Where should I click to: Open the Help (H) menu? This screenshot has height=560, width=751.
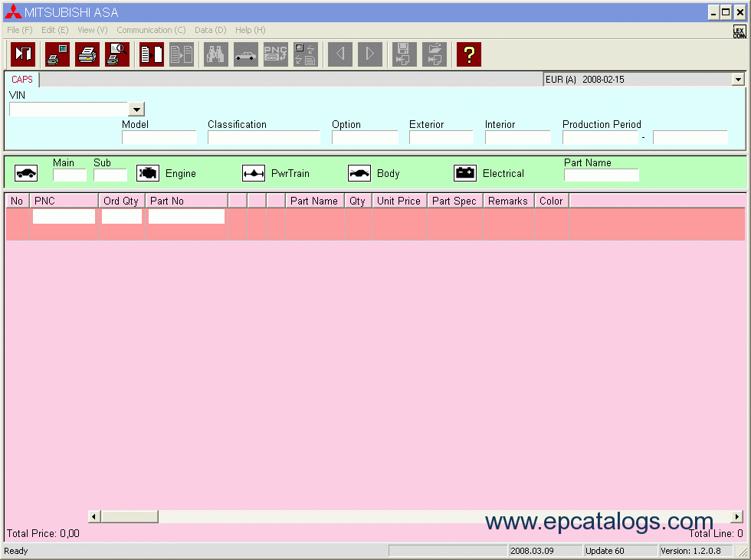(250, 30)
